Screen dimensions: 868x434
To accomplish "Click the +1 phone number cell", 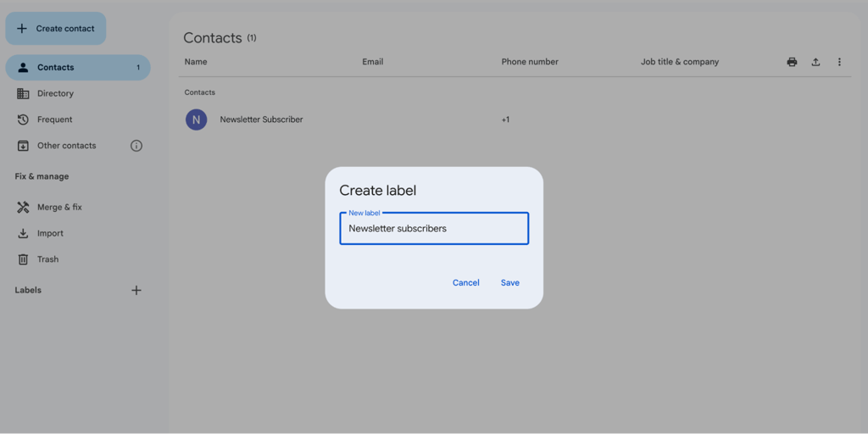I will point(505,120).
